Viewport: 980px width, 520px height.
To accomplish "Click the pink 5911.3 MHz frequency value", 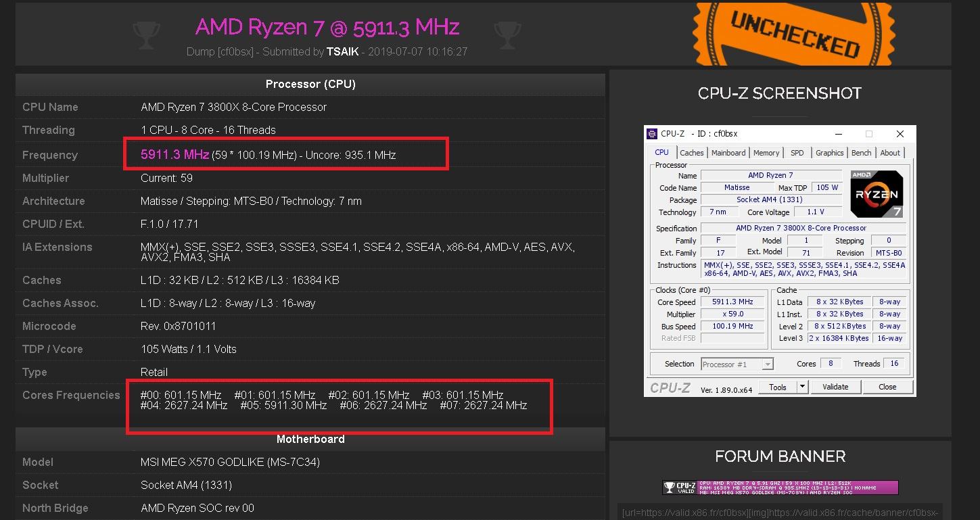I will (x=174, y=155).
